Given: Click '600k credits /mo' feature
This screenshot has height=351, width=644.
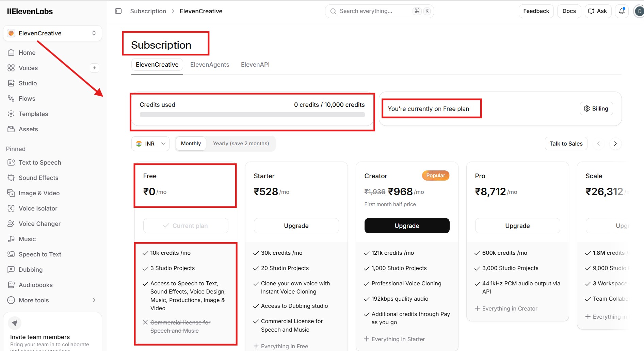Looking at the screenshot, I should coord(505,253).
